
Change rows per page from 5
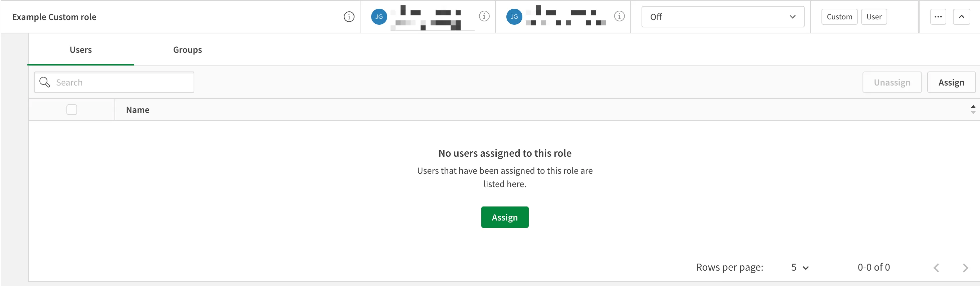pos(799,267)
